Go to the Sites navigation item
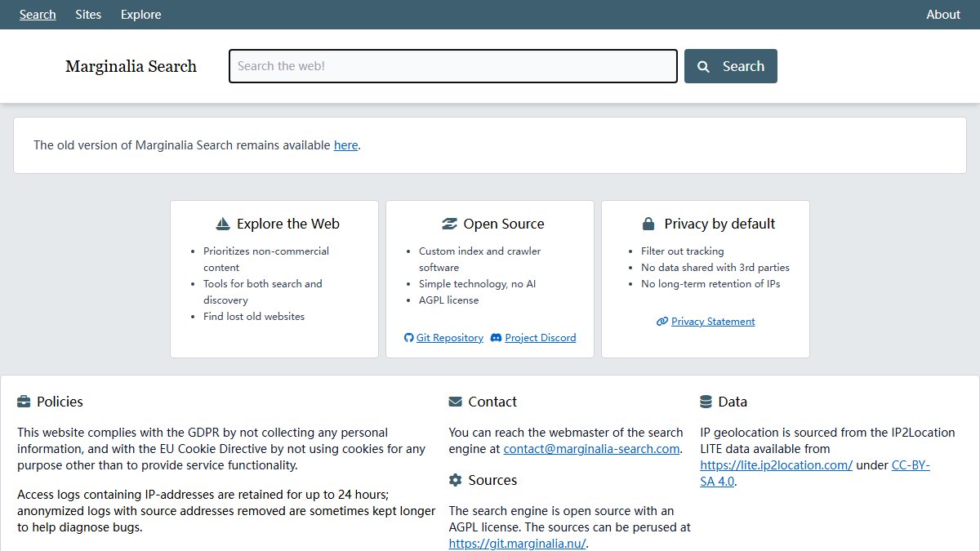This screenshot has width=980, height=551. (88, 15)
